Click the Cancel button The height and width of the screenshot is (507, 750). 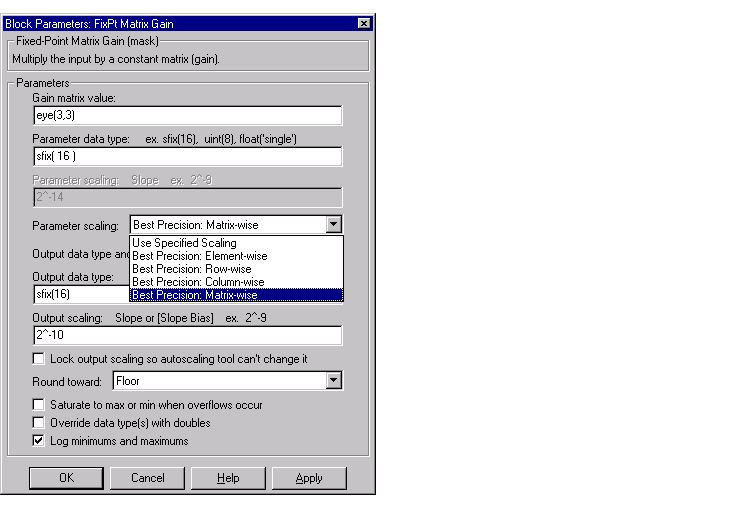pyautogui.click(x=147, y=478)
